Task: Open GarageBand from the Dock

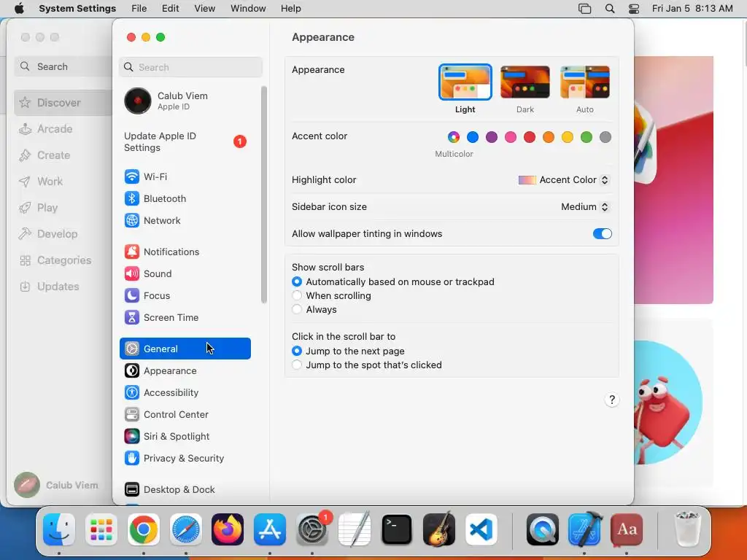Action: coord(438,529)
